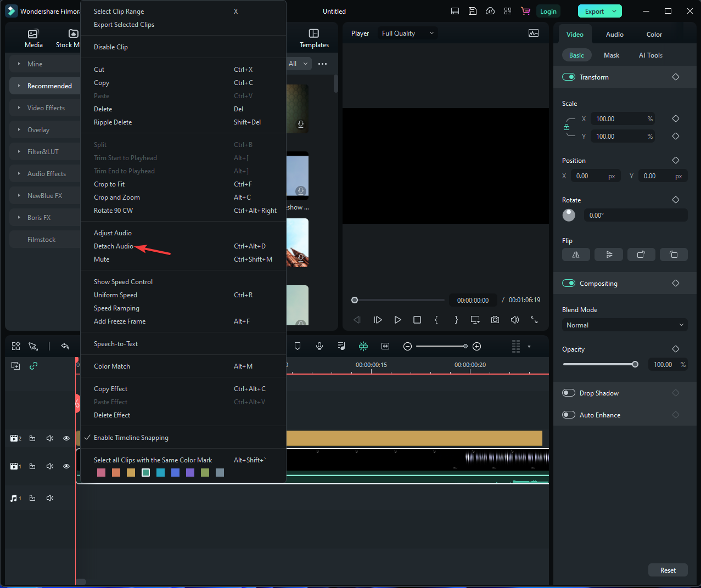701x588 pixels.
Task: Click the green auto link icon
Action: click(x=33, y=366)
